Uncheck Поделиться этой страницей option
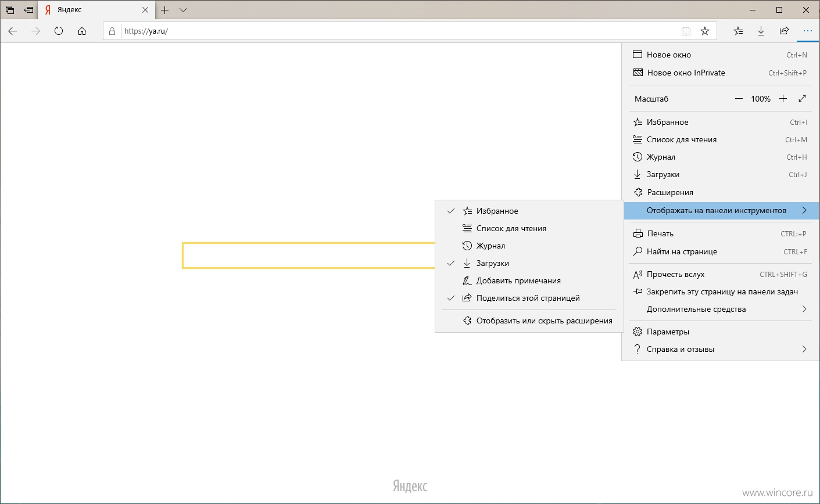Viewport: 820px width, 504px height. coord(528,298)
